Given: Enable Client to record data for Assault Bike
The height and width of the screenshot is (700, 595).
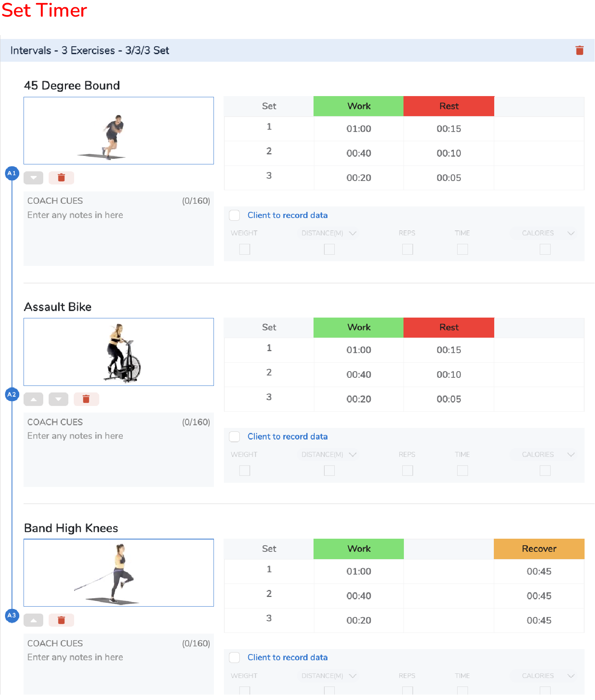Looking at the screenshot, I should [x=234, y=436].
